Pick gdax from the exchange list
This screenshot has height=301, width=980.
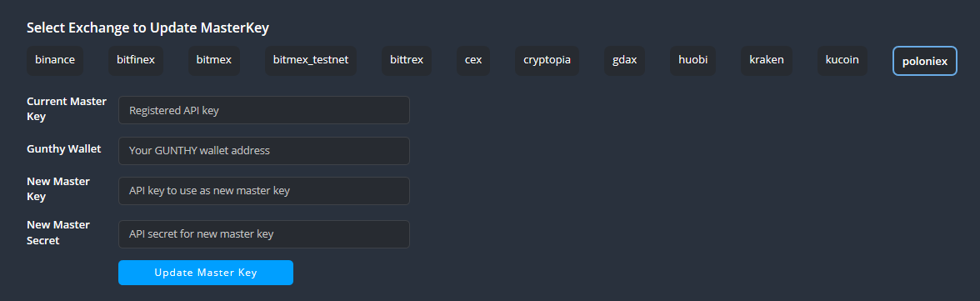[x=624, y=61]
